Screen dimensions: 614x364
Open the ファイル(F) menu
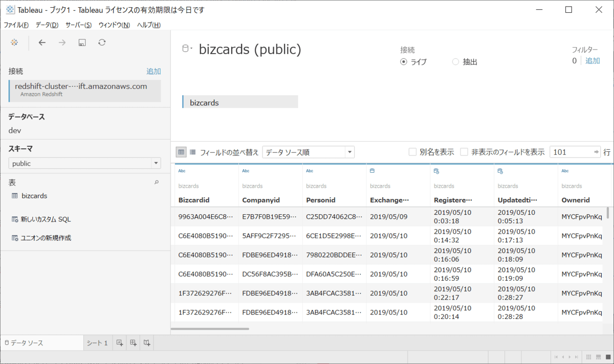[16, 25]
